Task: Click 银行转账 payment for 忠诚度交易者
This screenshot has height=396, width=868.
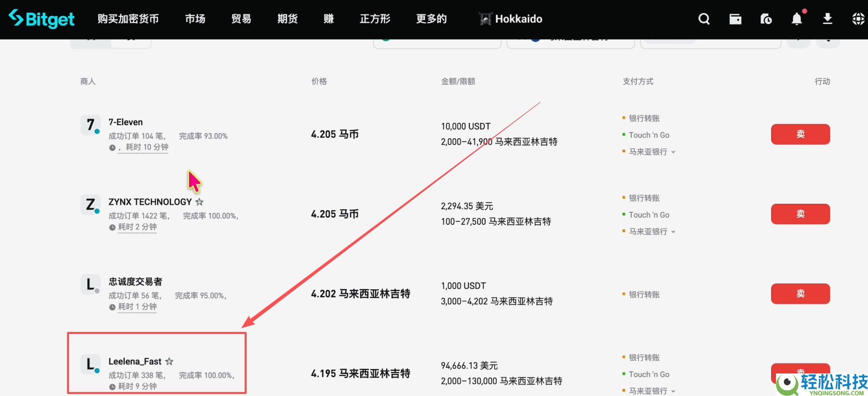Action: click(x=644, y=294)
